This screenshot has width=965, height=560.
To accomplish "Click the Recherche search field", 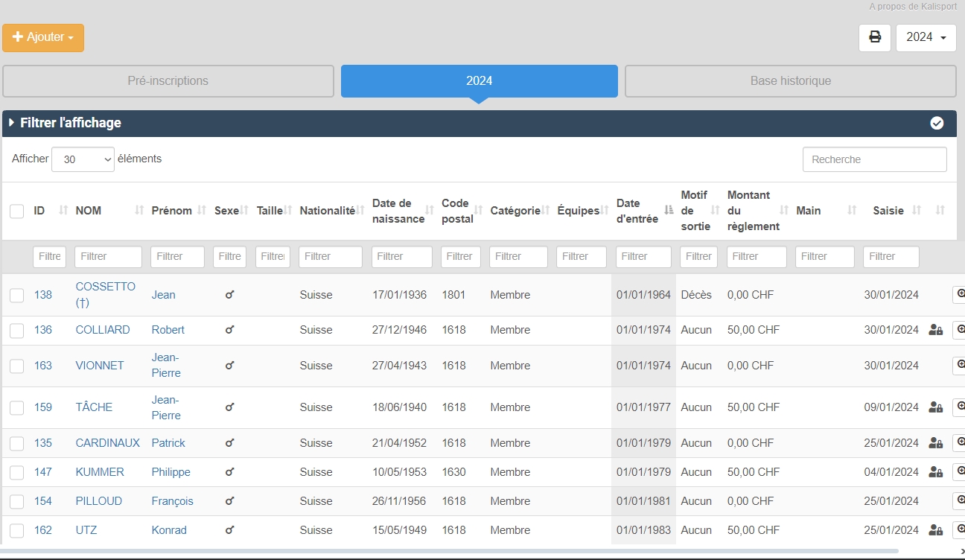I will (x=874, y=159).
